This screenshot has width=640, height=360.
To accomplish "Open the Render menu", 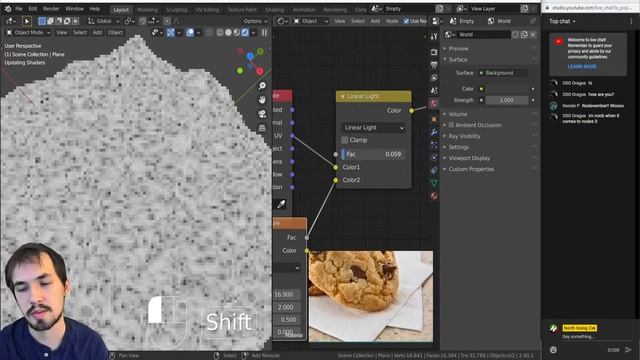I will coord(51,9).
